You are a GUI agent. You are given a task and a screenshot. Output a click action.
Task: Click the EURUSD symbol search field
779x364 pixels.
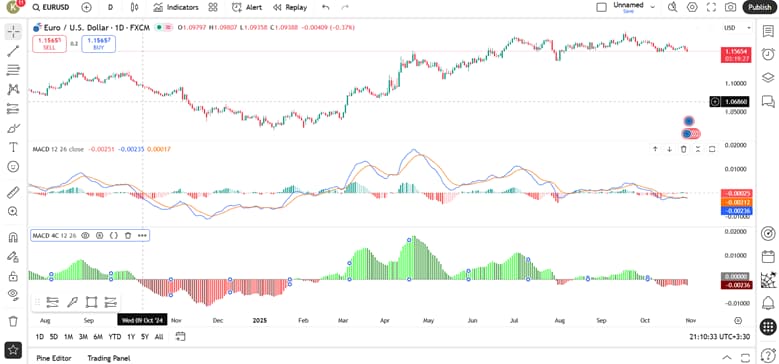[x=51, y=7]
